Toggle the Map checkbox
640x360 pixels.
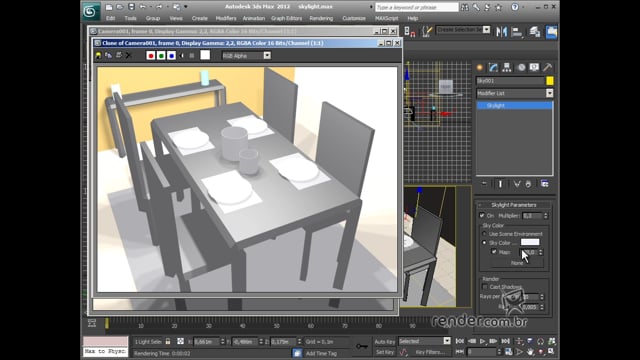pos(494,252)
